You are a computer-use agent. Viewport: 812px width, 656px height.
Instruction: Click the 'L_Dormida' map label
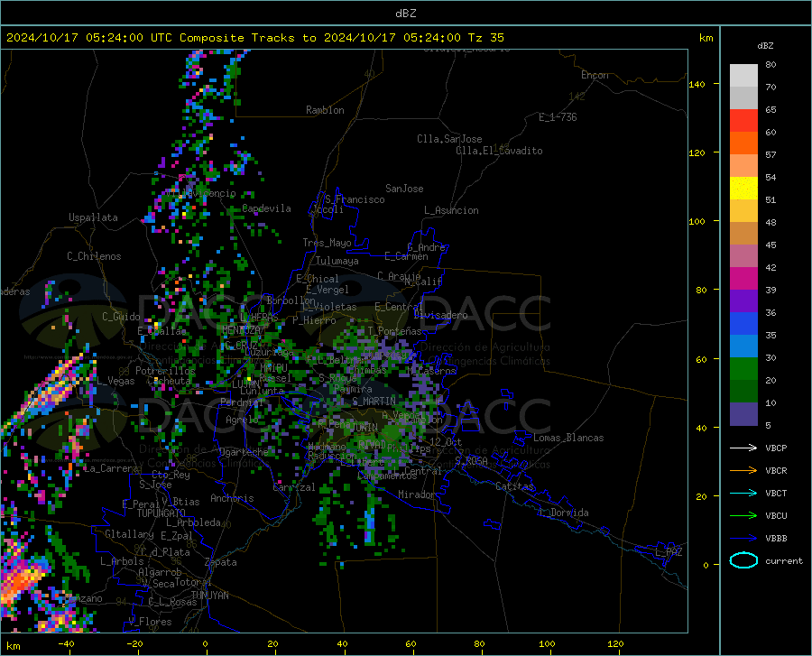[563, 513]
